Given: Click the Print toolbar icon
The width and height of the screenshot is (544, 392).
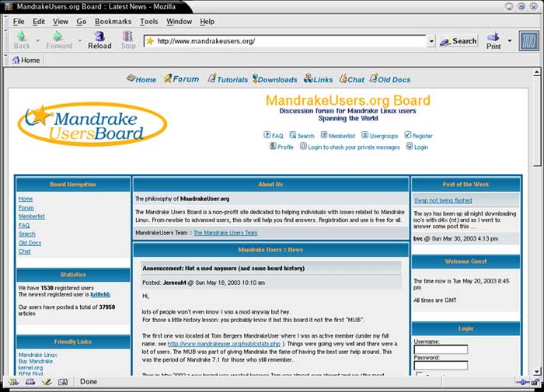Looking at the screenshot, I should [493, 40].
